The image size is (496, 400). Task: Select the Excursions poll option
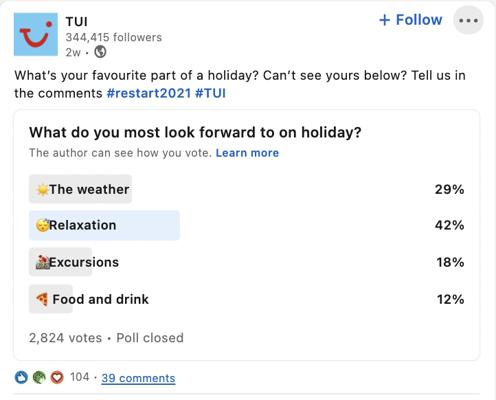[x=246, y=262]
